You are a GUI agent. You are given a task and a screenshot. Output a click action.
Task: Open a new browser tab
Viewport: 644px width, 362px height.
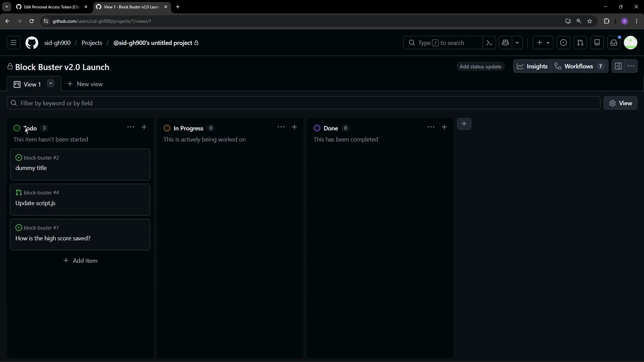pyautogui.click(x=178, y=7)
